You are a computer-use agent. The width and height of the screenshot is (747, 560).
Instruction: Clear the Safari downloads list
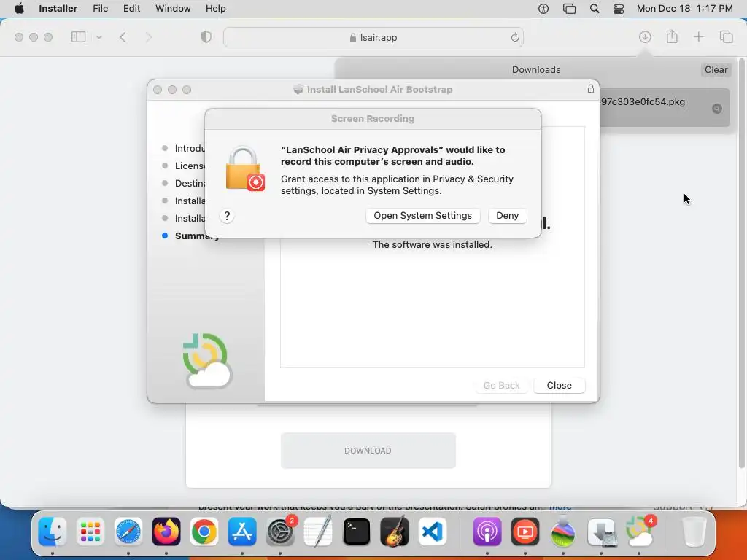click(716, 69)
